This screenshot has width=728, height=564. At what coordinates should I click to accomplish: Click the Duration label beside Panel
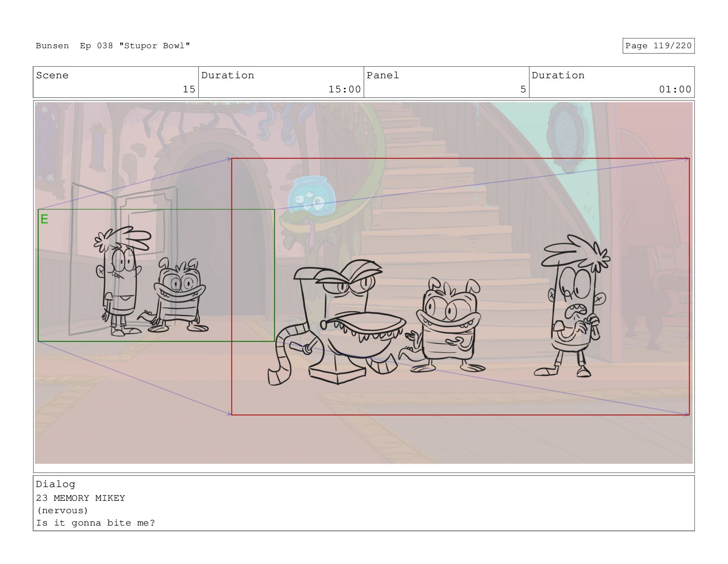tap(558, 76)
